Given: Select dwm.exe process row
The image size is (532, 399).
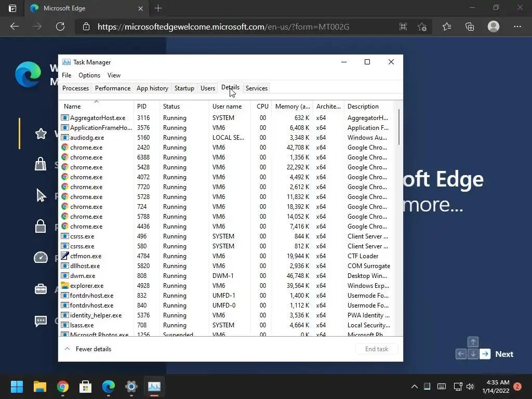Looking at the screenshot, I should coord(227,275).
